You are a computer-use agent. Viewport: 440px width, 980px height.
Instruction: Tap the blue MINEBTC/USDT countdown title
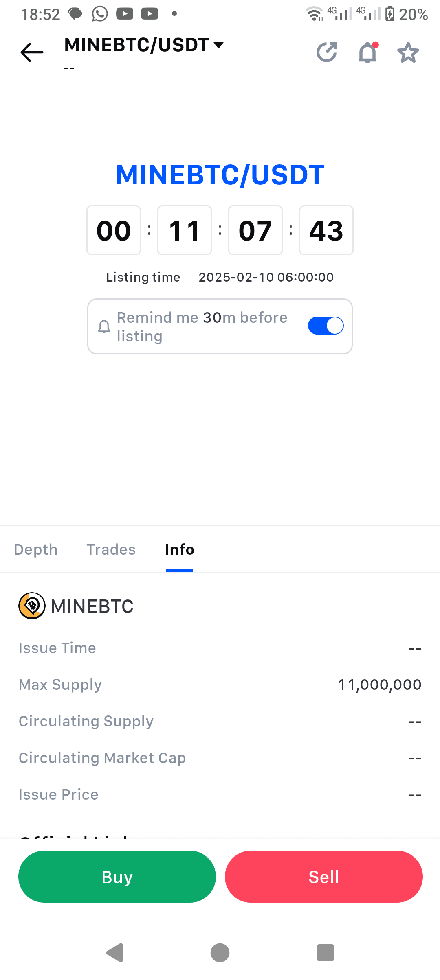[x=220, y=175]
